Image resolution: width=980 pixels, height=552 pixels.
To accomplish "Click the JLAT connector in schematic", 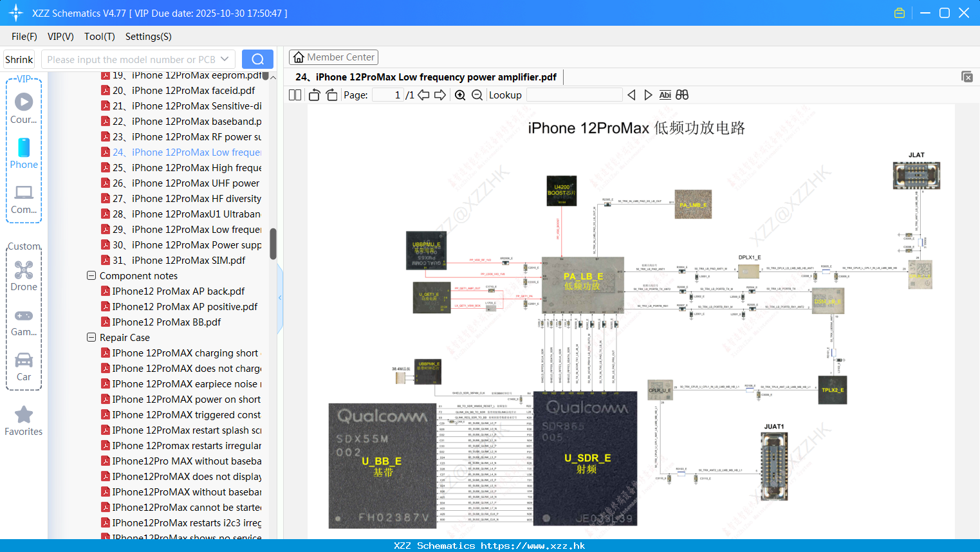I will [916, 175].
